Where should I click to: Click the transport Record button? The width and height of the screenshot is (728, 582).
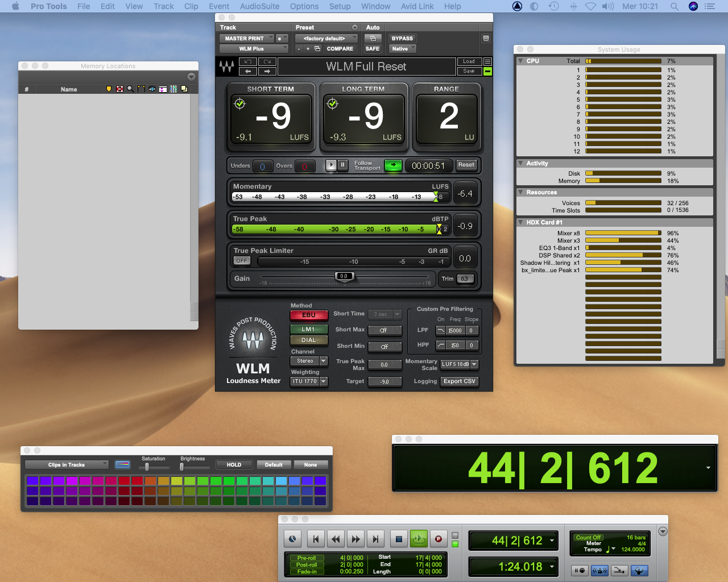[x=439, y=539]
